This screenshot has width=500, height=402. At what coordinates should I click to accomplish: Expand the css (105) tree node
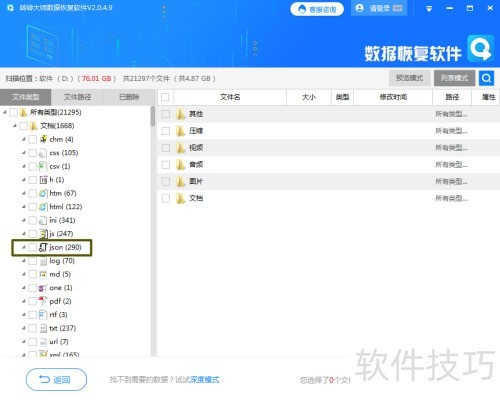[x=24, y=153]
